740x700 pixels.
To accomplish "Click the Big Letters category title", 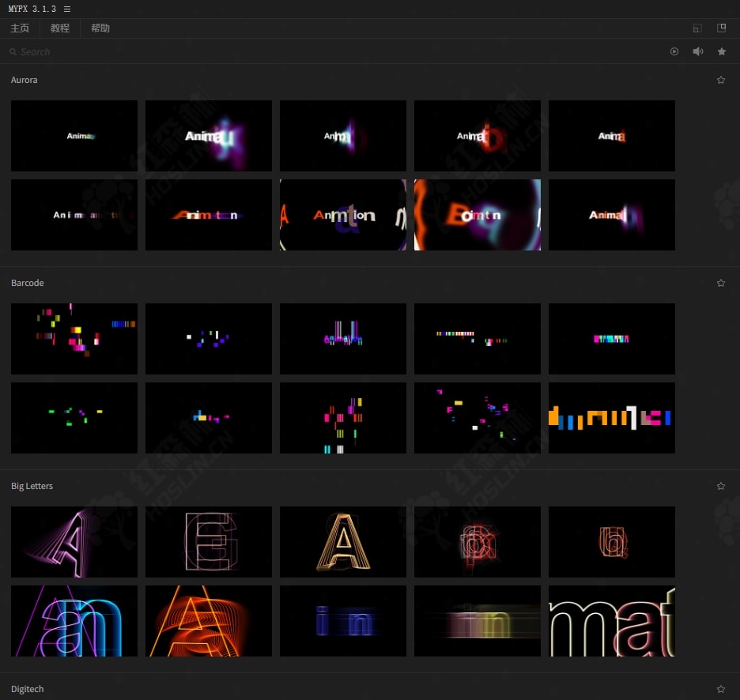I will tap(32, 486).
